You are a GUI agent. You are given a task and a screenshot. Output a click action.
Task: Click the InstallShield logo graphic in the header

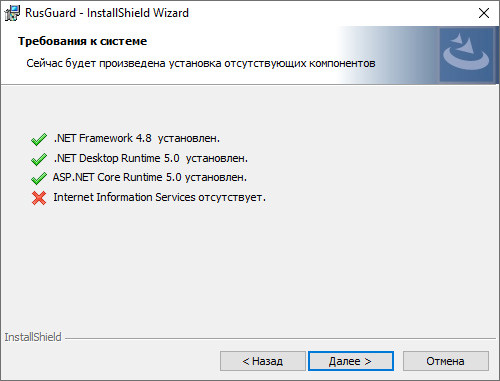coord(466,55)
